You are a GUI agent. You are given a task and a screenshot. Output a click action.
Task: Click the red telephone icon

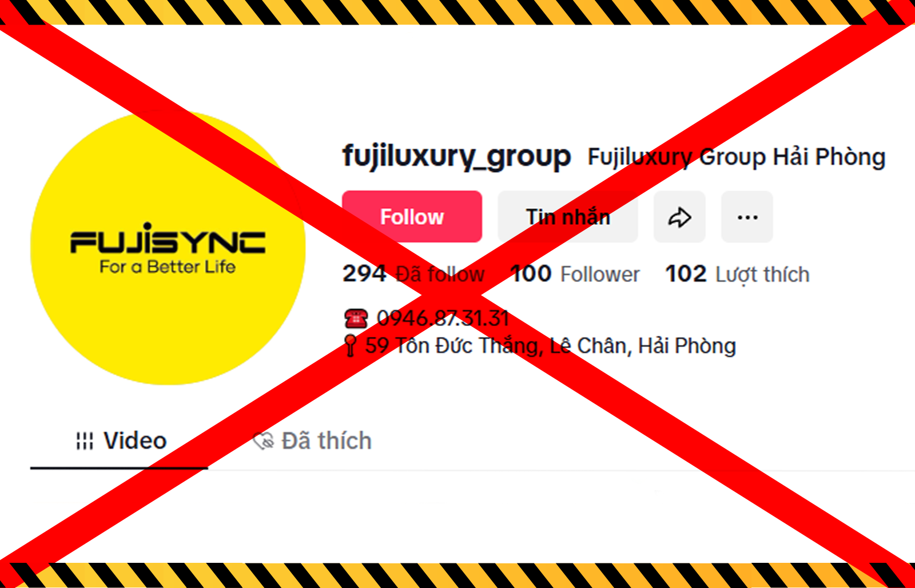pos(356,318)
